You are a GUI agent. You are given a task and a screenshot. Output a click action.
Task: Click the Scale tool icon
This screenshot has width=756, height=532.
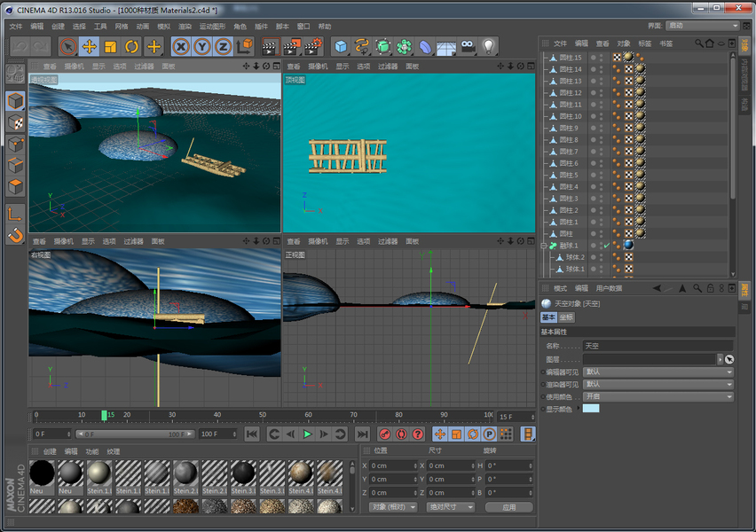(x=110, y=46)
